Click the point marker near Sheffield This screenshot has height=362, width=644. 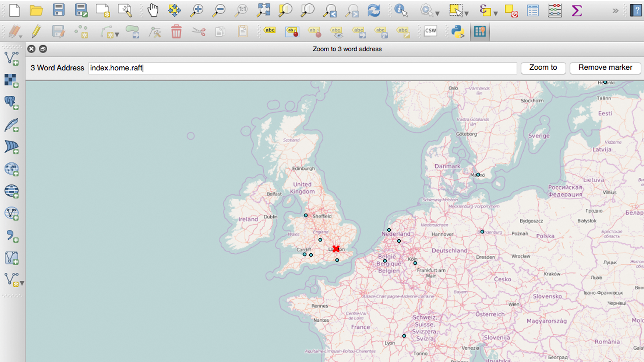click(x=306, y=216)
